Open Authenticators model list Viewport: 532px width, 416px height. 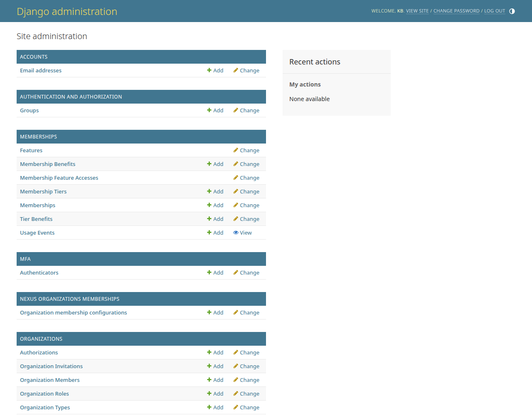(39, 272)
